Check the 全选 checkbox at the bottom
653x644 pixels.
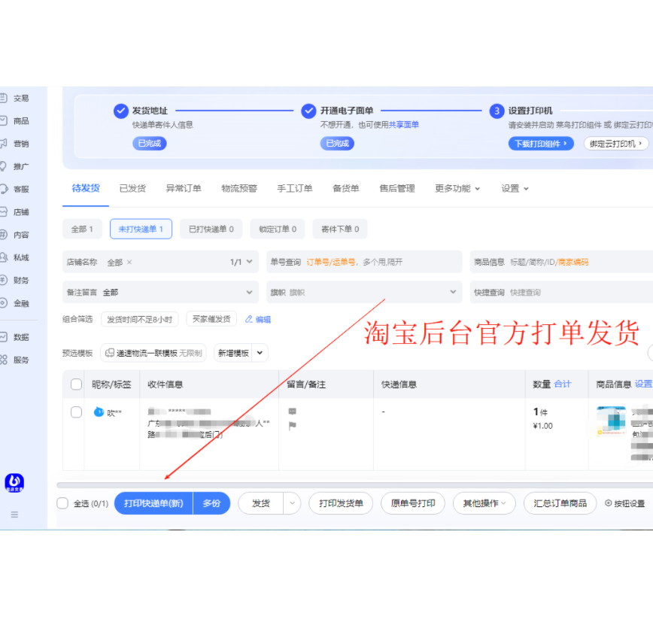[x=63, y=503]
